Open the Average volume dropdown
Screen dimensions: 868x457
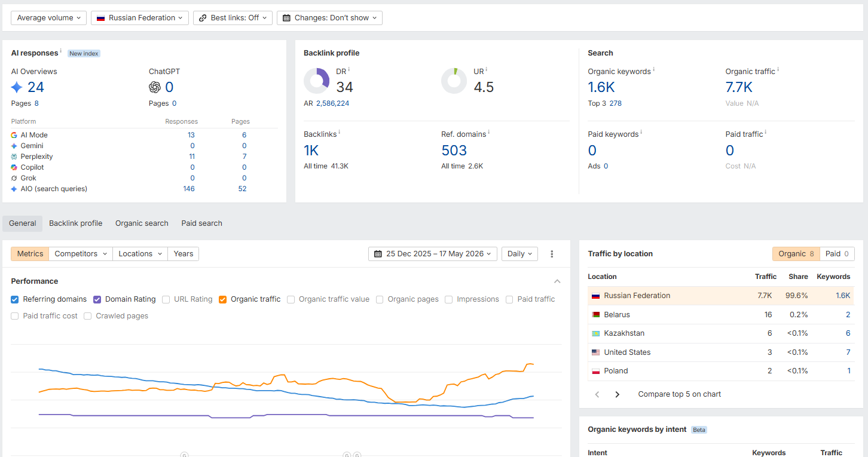(x=48, y=18)
